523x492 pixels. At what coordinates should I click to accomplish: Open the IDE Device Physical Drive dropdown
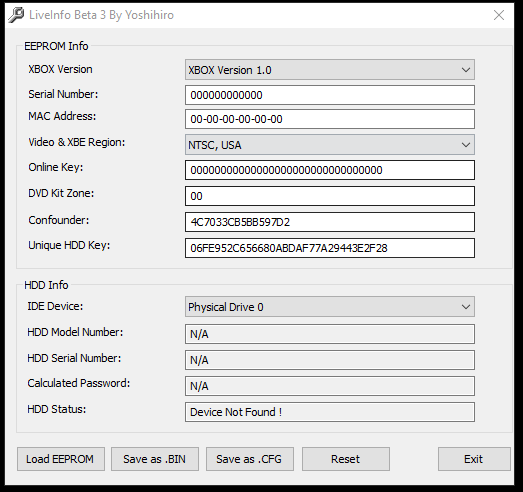[x=330, y=307]
